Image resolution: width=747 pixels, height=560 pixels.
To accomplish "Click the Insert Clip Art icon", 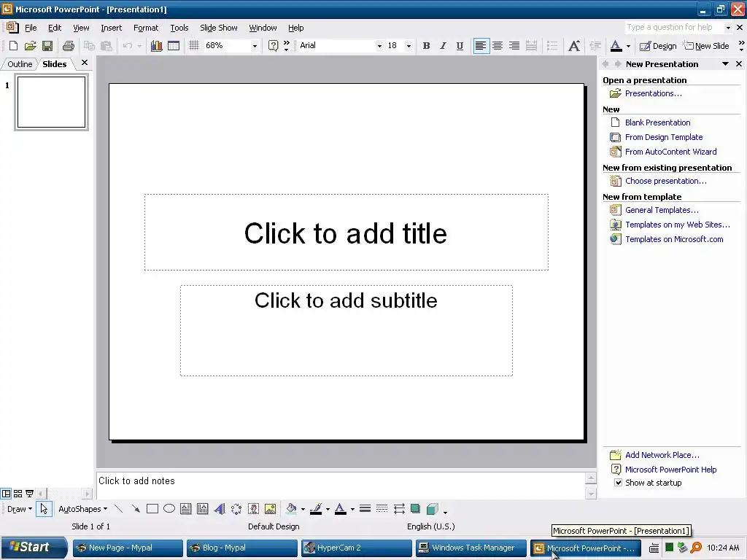I will click(253, 509).
